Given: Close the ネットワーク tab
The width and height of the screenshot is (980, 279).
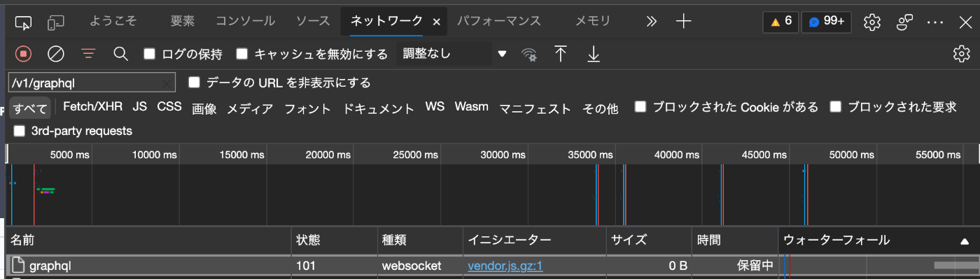Looking at the screenshot, I should [436, 22].
